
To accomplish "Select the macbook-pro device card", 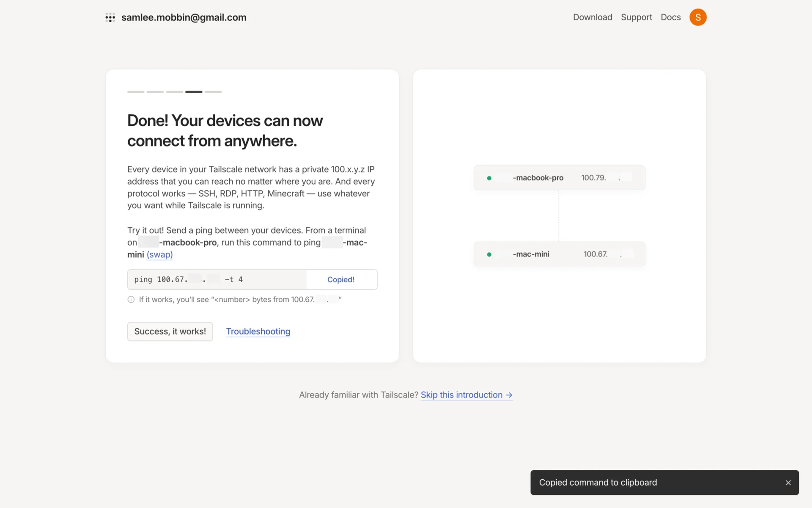I will tap(559, 178).
